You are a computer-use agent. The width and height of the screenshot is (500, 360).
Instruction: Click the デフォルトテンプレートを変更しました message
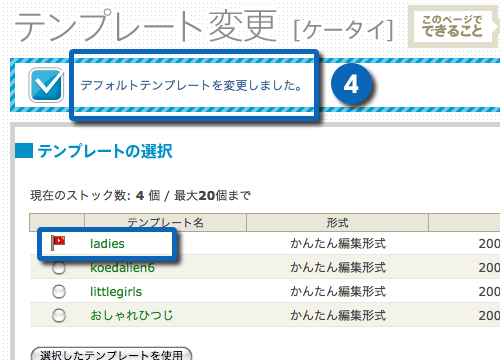click(191, 85)
